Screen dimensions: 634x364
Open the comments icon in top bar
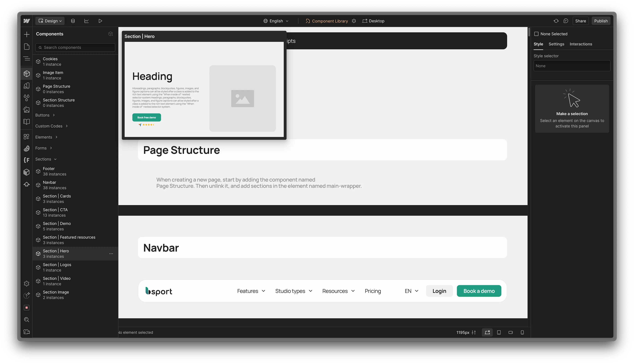[x=566, y=21]
